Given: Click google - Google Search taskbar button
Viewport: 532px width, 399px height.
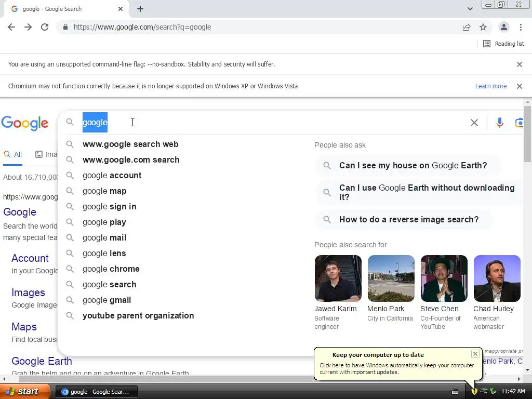Looking at the screenshot, I should click(96, 392).
